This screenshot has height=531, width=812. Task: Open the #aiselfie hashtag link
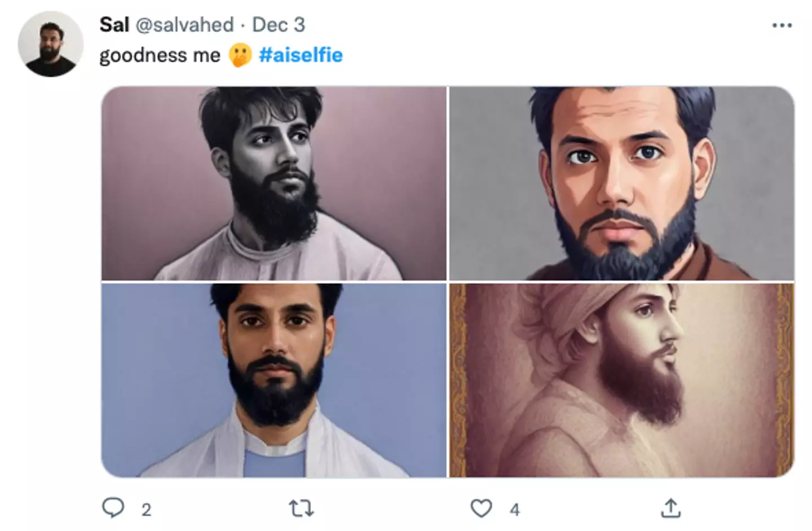[x=301, y=55]
